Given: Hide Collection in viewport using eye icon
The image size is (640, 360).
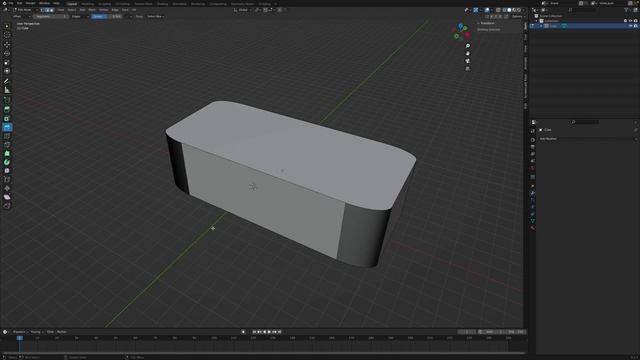Looking at the screenshot, I should pos(630,21).
